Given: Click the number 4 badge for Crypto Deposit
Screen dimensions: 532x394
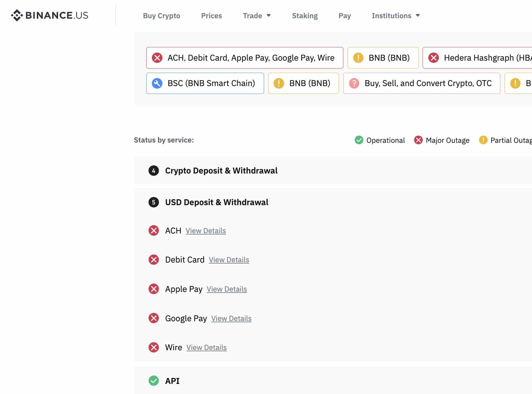Looking at the screenshot, I should [x=154, y=171].
